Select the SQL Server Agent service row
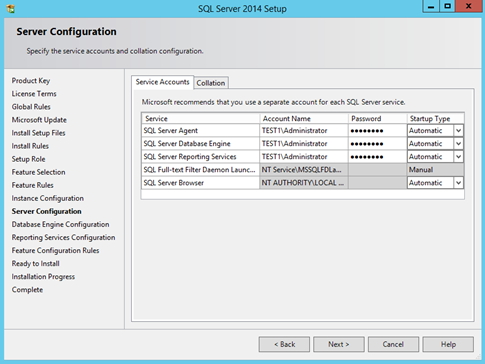Image resolution: width=485 pixels, height=364 pixels. (303, 130)
